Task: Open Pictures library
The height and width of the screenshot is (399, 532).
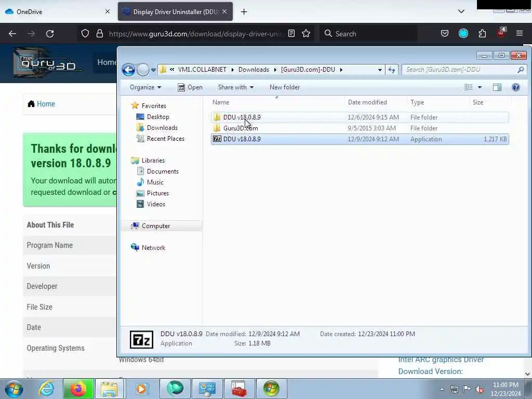Action: point(157,193)
